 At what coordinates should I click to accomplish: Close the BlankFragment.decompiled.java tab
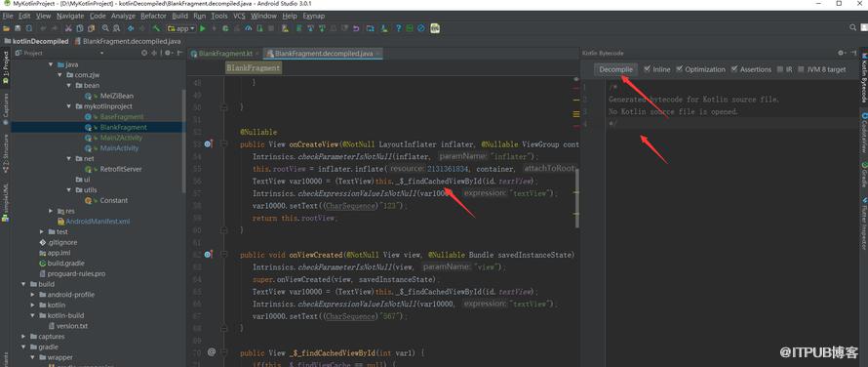click(377, 54)
